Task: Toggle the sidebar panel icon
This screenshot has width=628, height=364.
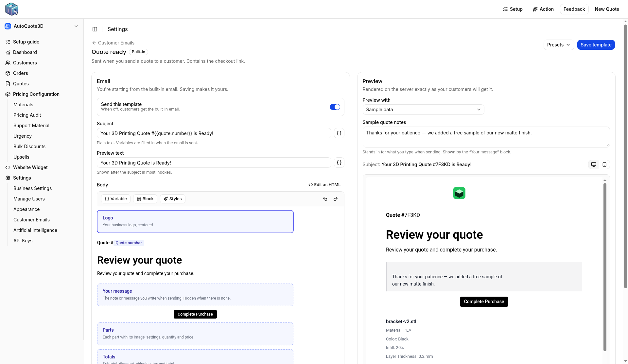Action: click(95, 29)
